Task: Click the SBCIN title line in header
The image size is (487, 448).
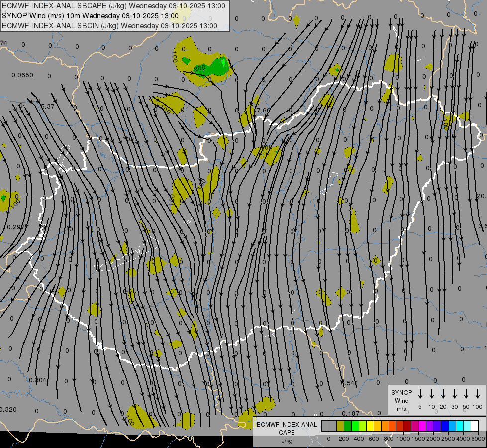Action: click(x=109, y=26)
